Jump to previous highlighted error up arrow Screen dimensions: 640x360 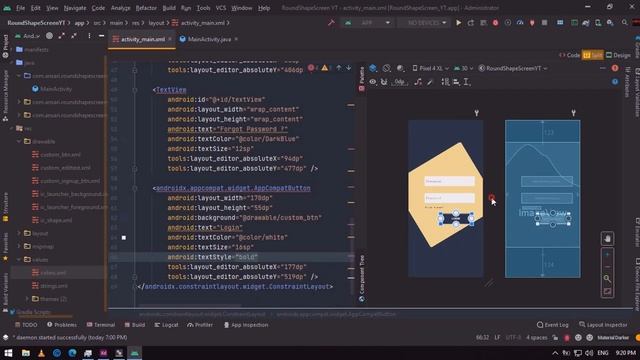pyautogui.click(x=338, y=68)
